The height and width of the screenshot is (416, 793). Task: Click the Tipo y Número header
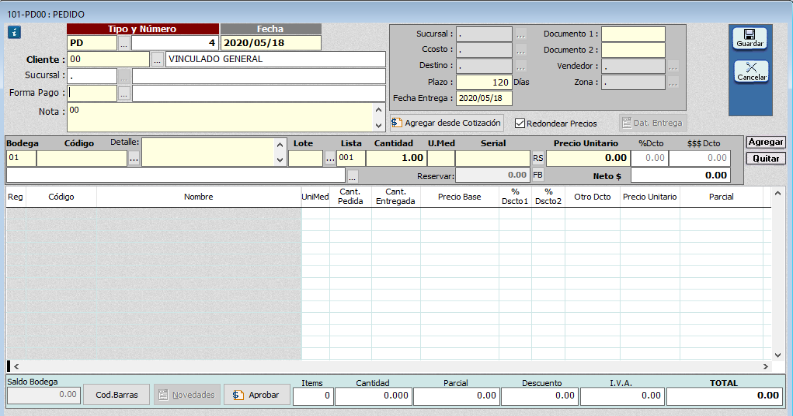pyautogui.click(x=143, y=29)
